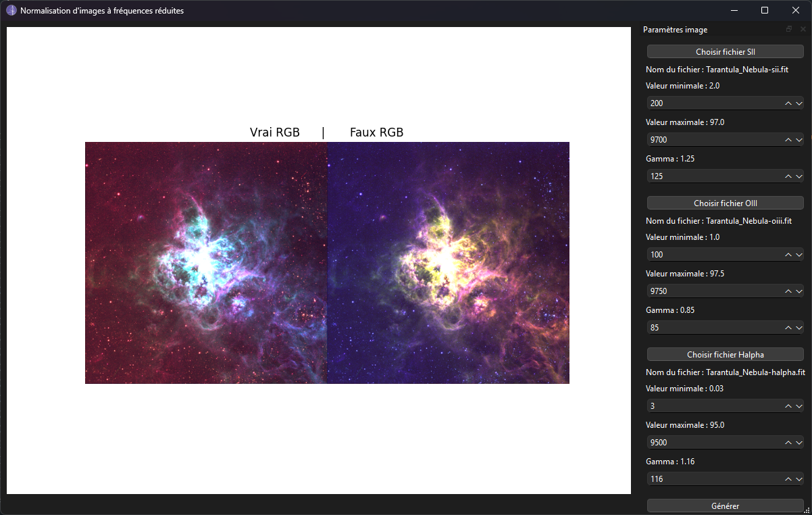Close the Paramètres image panel
The image size is (812, 515).
803,29
